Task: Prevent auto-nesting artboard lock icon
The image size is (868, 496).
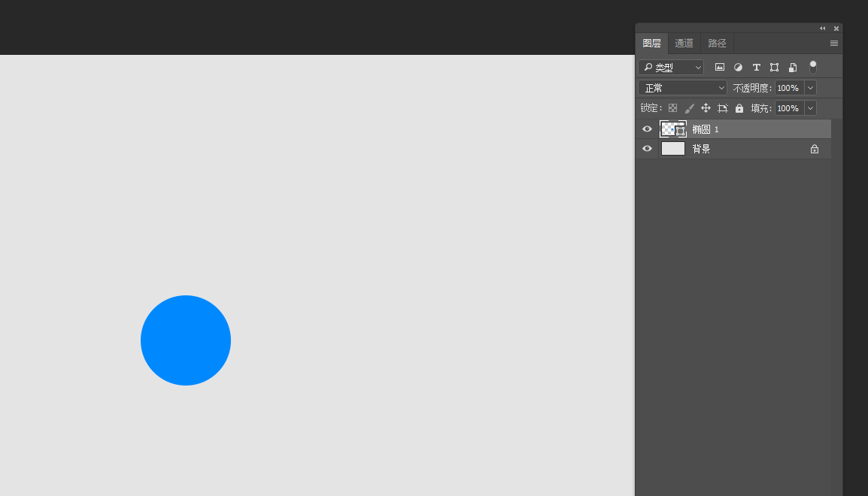Action: 722,108
